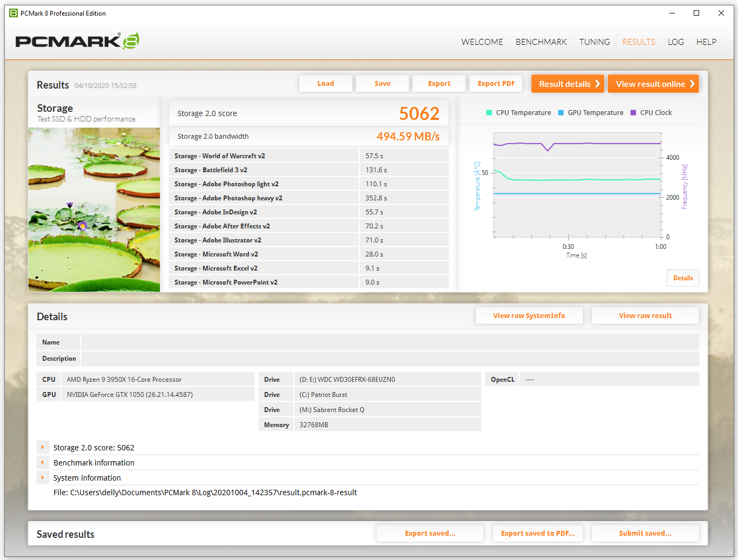Minimize the PCMark 8 window

click(672, 13)
